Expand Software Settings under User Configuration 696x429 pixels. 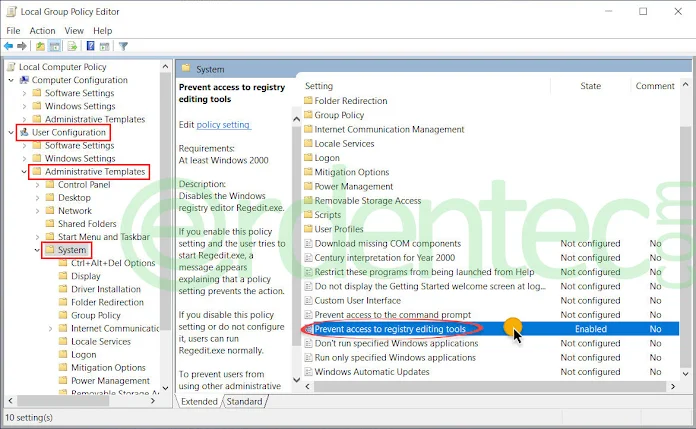[24, 146]
